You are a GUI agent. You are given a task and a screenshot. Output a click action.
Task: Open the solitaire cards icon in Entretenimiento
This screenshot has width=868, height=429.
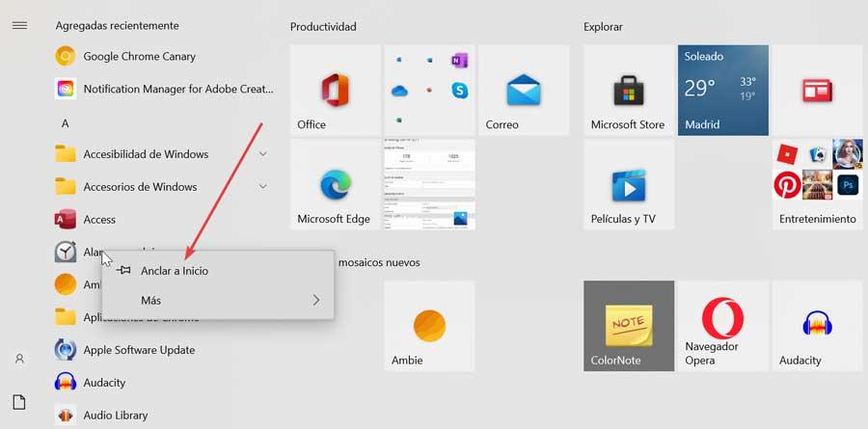click(x=817, y=154)
